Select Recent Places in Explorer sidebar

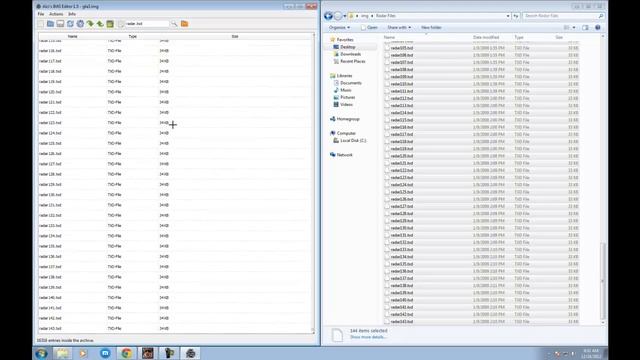pyautogui.click(x=353, y=61)
